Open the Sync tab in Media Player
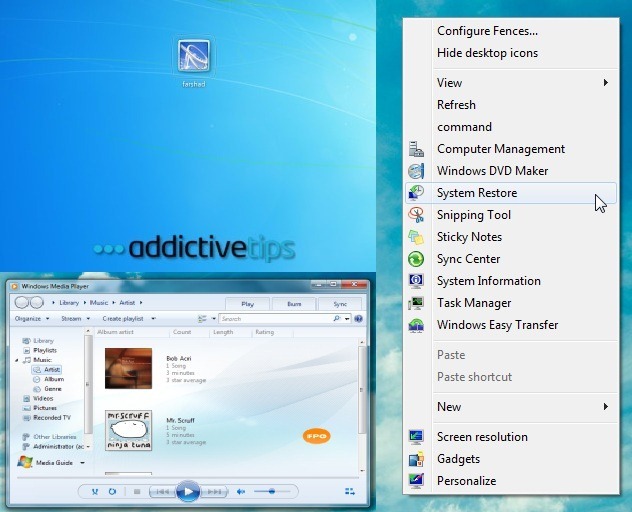The image size is (632, 512). [x=340, y=304]
